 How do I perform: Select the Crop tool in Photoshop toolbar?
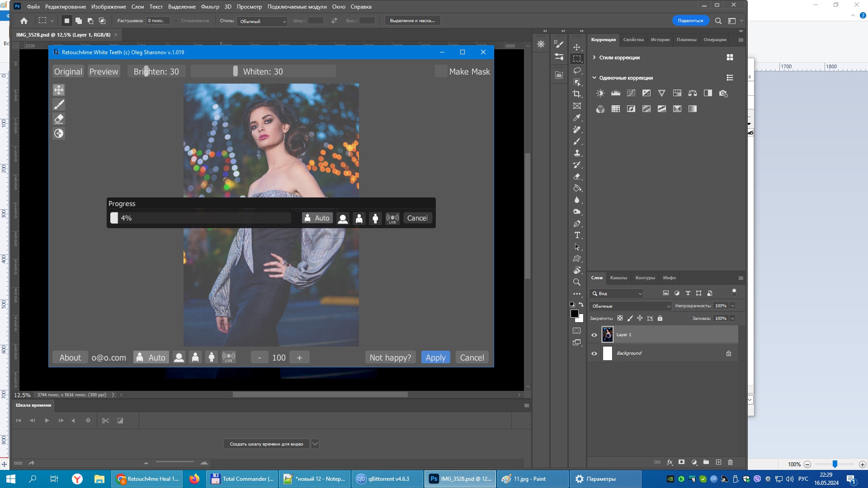coord(577,94)
